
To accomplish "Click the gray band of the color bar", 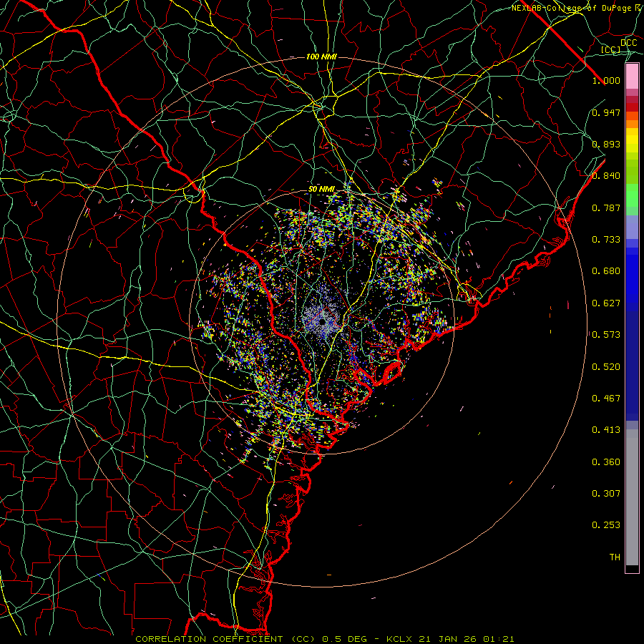I will (632, 497).
